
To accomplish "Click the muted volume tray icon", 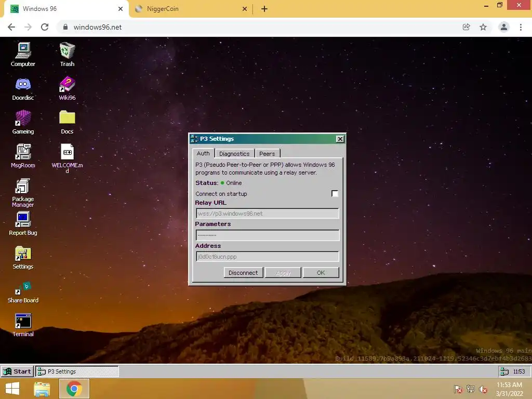I will point(483,389).
